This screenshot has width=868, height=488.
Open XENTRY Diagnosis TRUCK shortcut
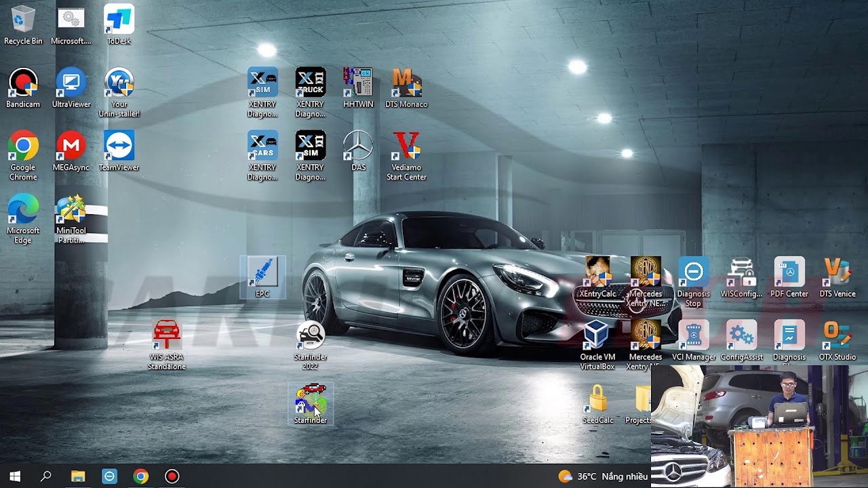(x=311, y=83)
